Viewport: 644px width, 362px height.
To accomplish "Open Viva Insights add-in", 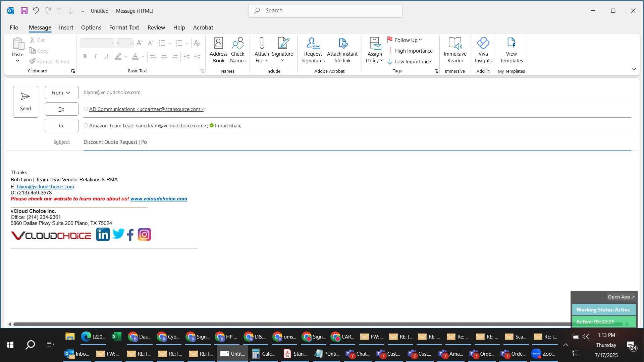I will [483, 50].
